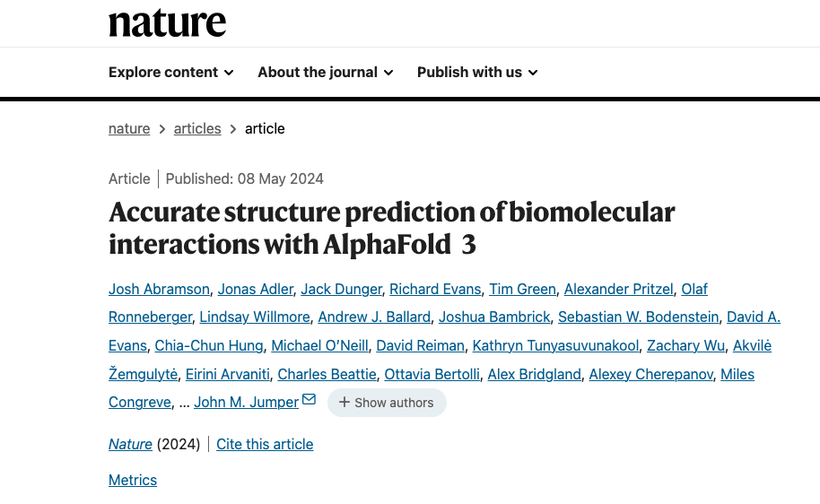Expand the Explore content dropdown
The width and height of the screenshot is (820, 504).
(x=171, y=72)
